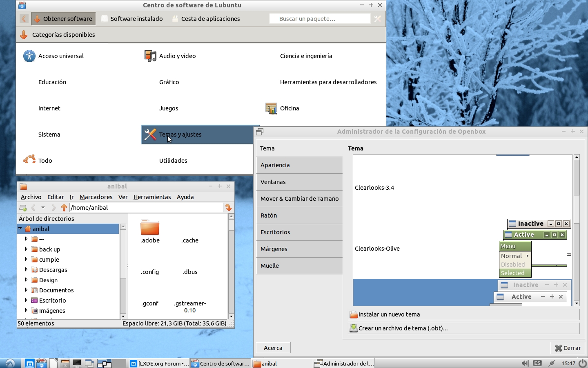Open the LXDE start menu icon
588x368 pixels.
coord(10,363)
